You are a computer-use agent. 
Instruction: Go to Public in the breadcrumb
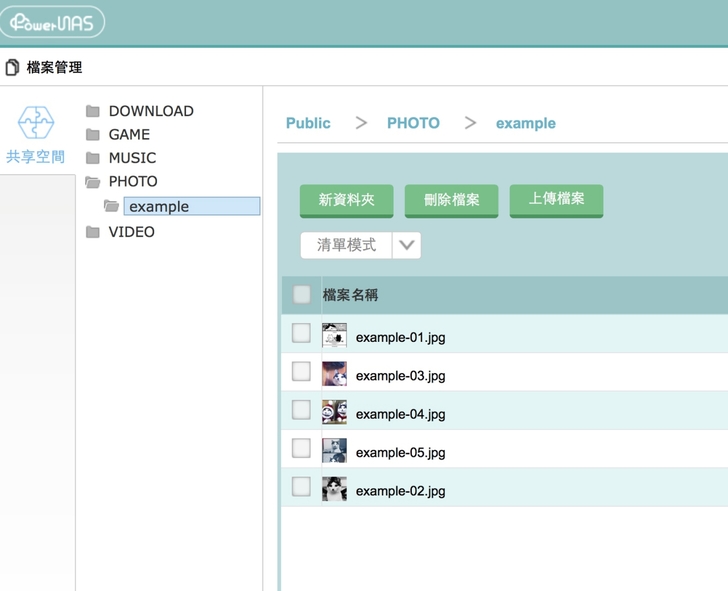click(308, 123)
